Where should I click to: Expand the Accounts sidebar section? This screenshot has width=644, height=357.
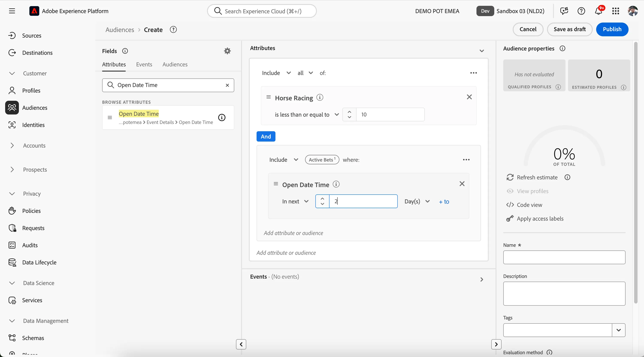[12, 145]
